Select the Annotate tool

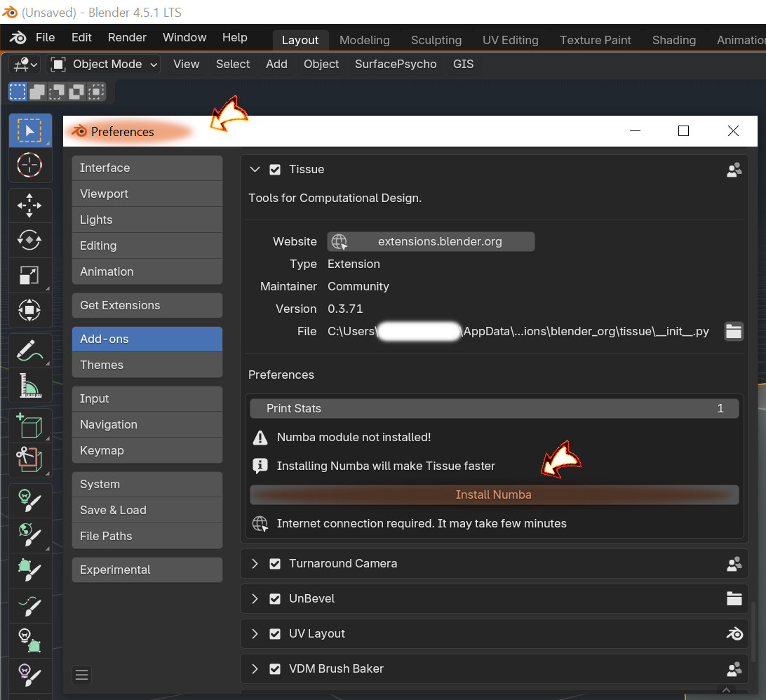tap(29, 351)
